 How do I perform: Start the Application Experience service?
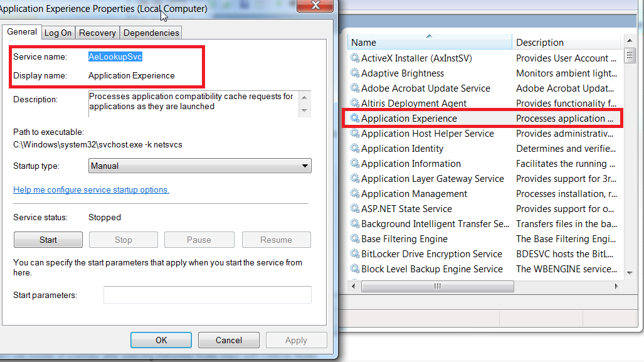click(48, 240)
